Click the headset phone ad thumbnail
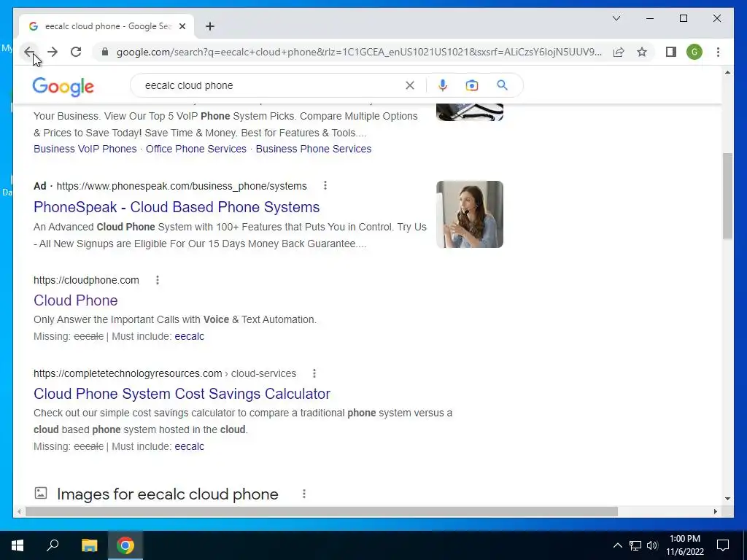Viewport: 747px width, 560px height. [470, 112]
